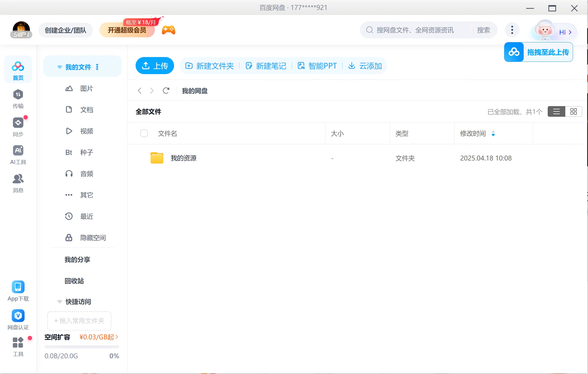Click ¥0.03/GB起 expansion link

[99, 337]
